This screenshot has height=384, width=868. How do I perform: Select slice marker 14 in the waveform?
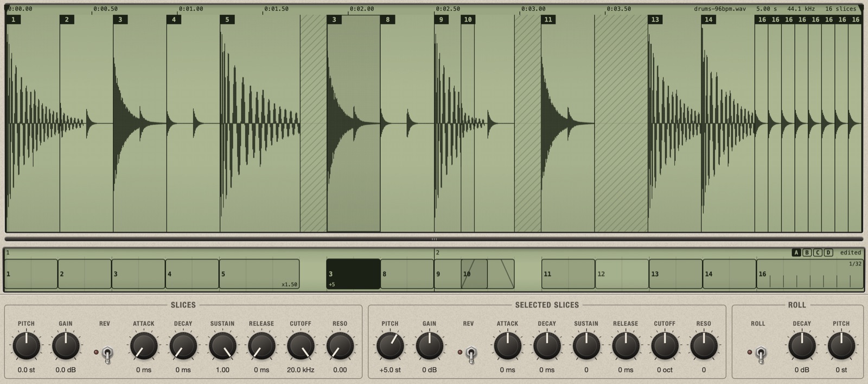(709, 20)
